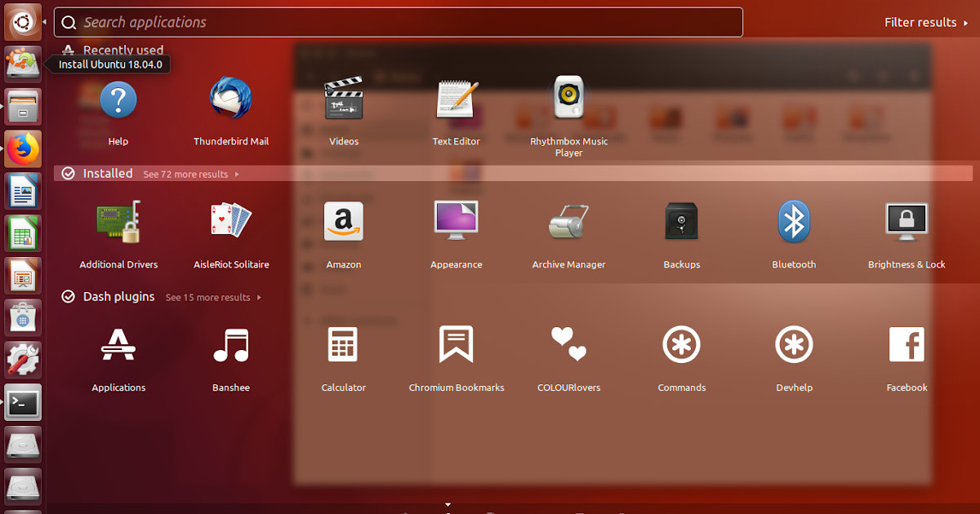Launch Backups application
980x514 pixels.
click(681, 223)
